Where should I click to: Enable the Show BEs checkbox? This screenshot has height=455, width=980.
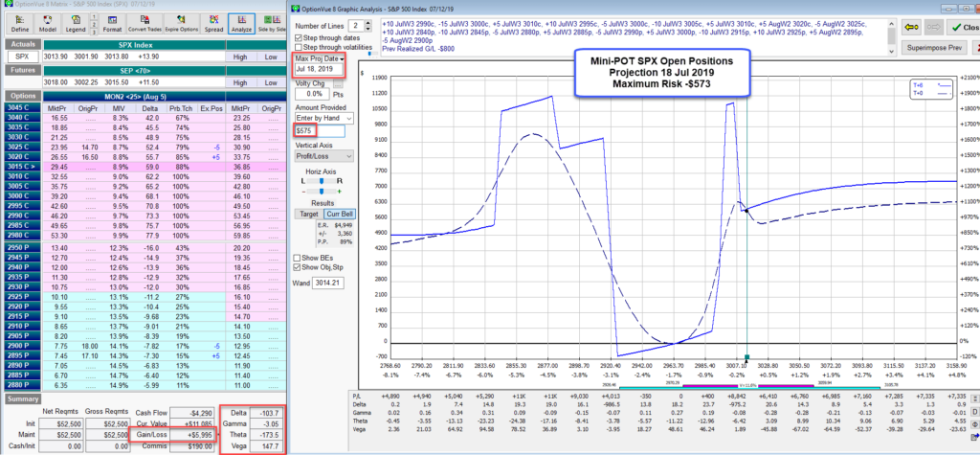tap(299, 258)
